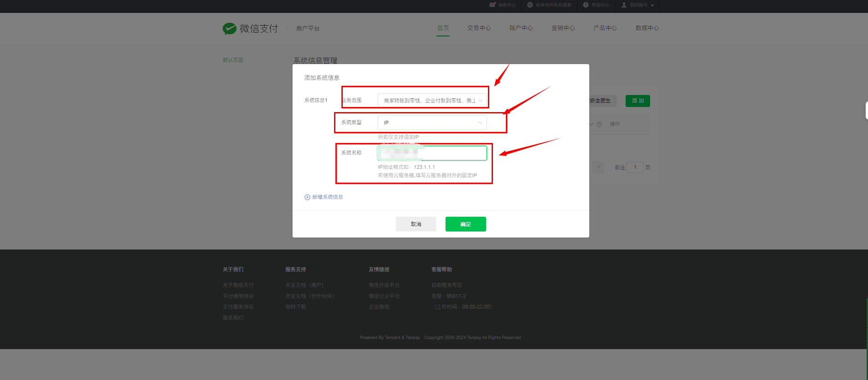868x380 pixels.
Task: Switch to the 交易中心 tab
Action: (479, 28)
